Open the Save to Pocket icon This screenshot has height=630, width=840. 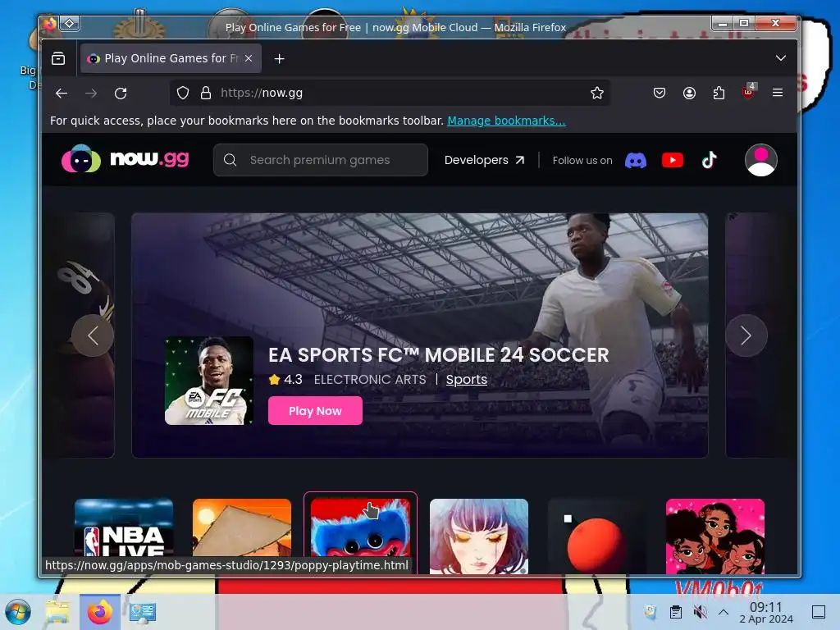tap(660, 94)
